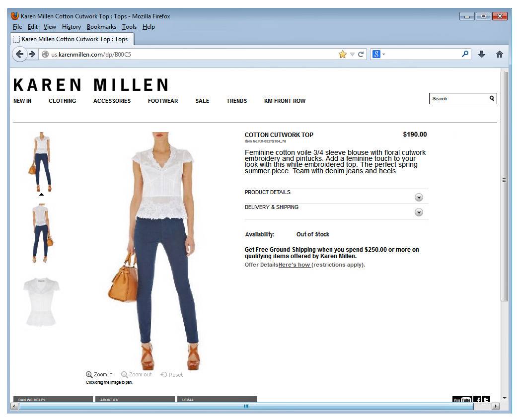The height and width of the screenshot is (420, 518).
Task: Click the browser Back arrow button
Action: (x=19, y=54)
